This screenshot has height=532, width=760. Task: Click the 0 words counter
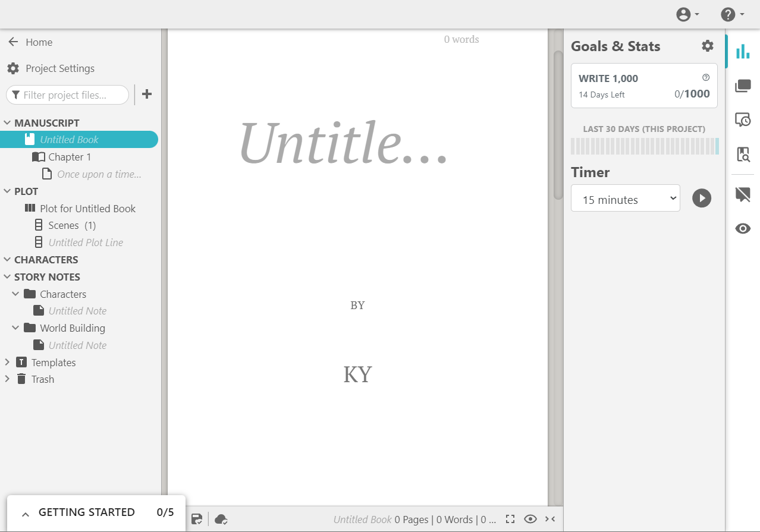(x=461, y=39)
